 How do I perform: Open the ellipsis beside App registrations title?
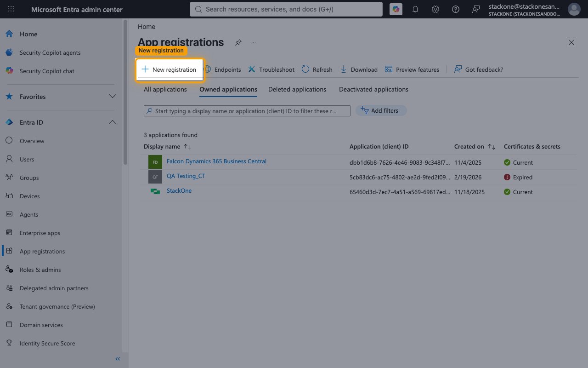(253, 42)
